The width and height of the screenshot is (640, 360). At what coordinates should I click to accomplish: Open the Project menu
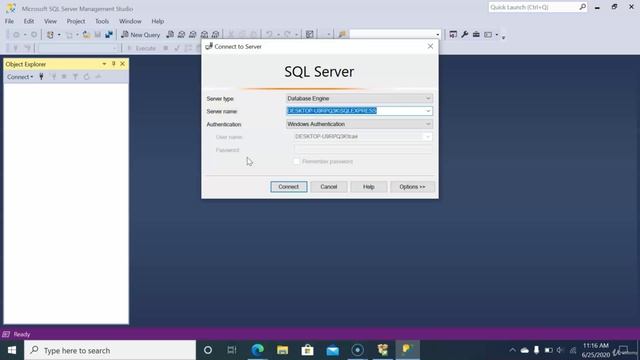click(76, 21)
